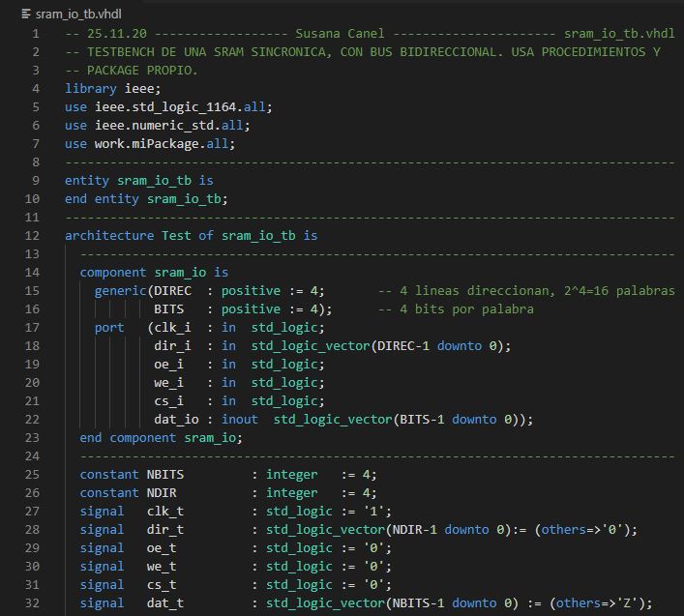Click the 'Susana Canel' header comment
684x616 pixels.
click(350, 33)
